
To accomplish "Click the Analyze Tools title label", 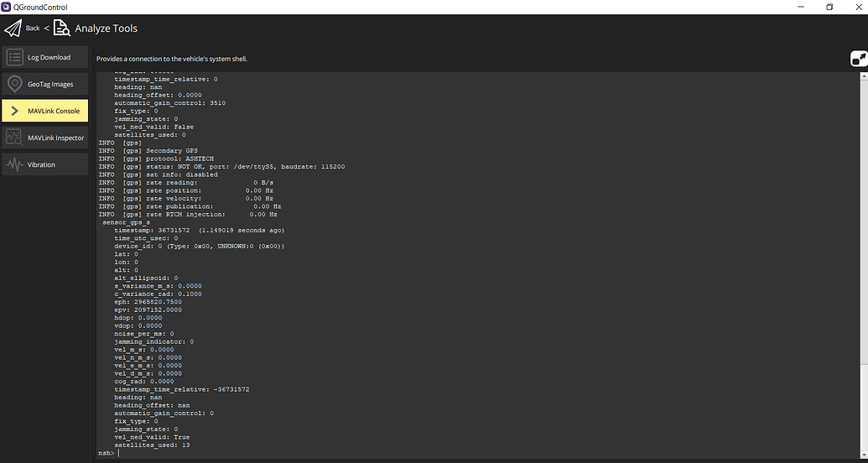I will click(x=106, y=29).
